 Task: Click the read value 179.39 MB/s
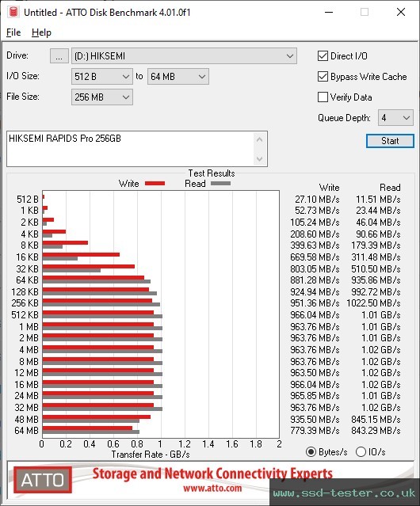coord(376,245)
